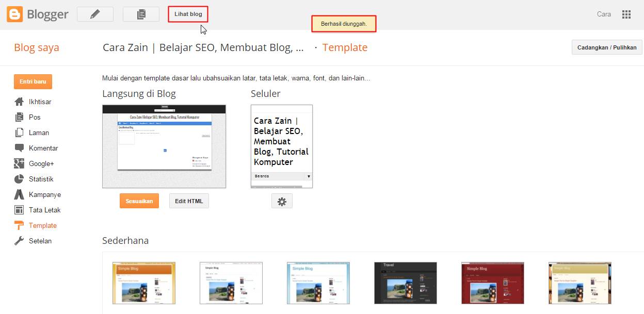Open the Cadangkan / Pulihkan dialog
This screenshot has height=314, width=644.
pyautogui.click(x=606, y=47)
